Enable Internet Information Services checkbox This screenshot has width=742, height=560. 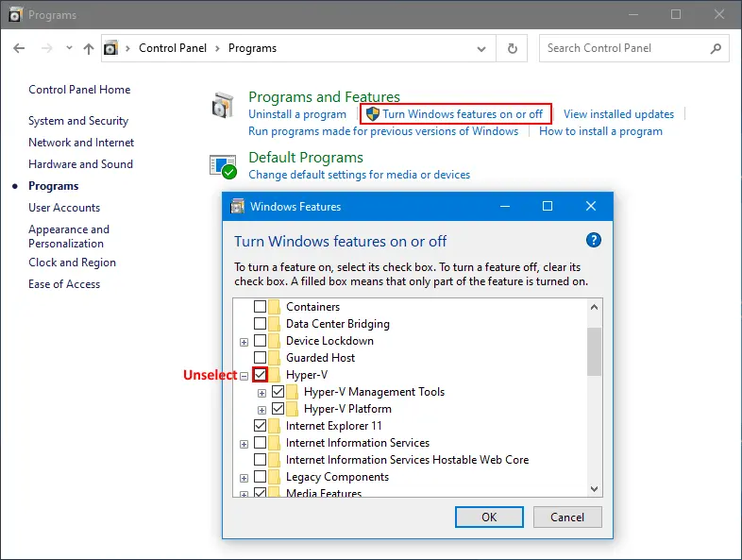point(260,443)
